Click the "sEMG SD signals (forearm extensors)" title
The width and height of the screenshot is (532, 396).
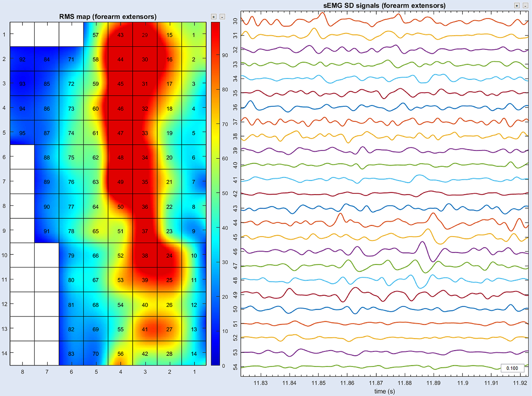point(384,5)
